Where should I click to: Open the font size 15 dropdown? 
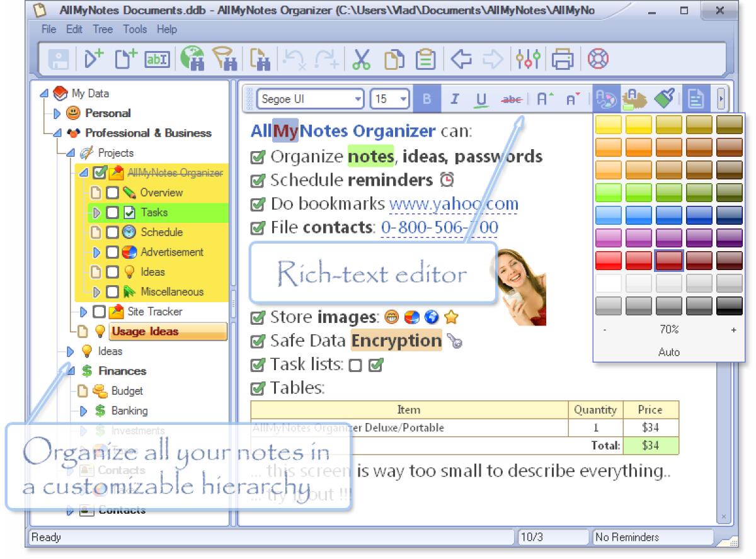pos(390,99)
